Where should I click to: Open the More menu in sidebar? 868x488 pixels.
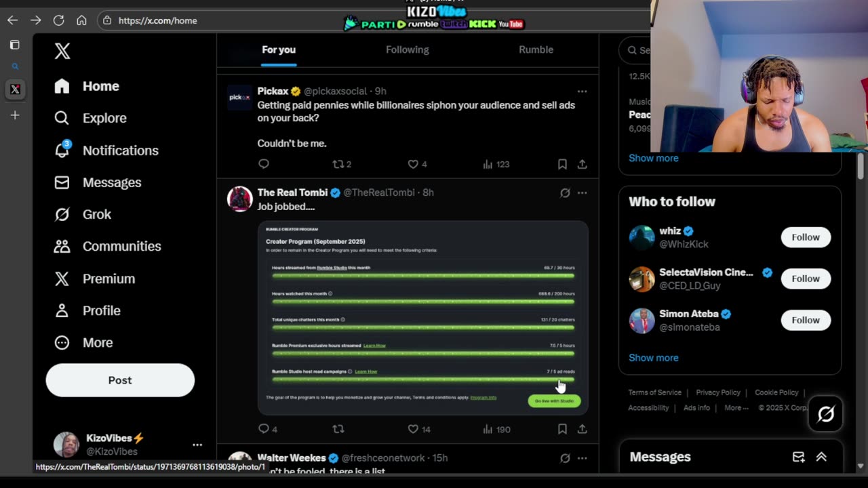pyautogui.click(x=83, y=342)
